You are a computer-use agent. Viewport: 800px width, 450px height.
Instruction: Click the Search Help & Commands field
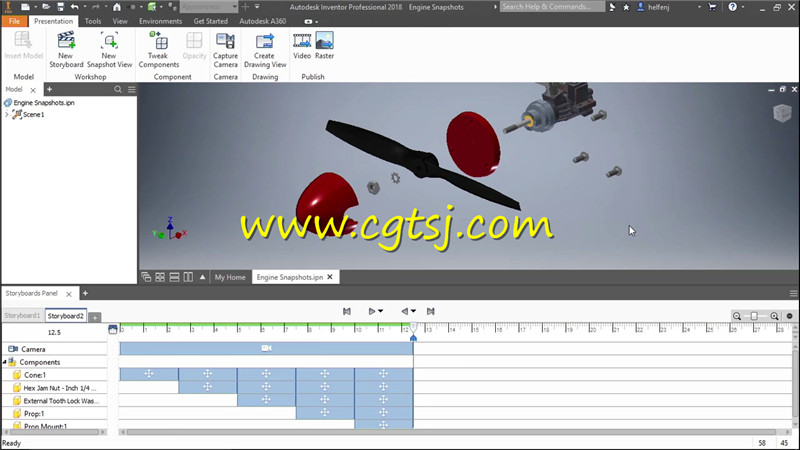tap(552, 7)
